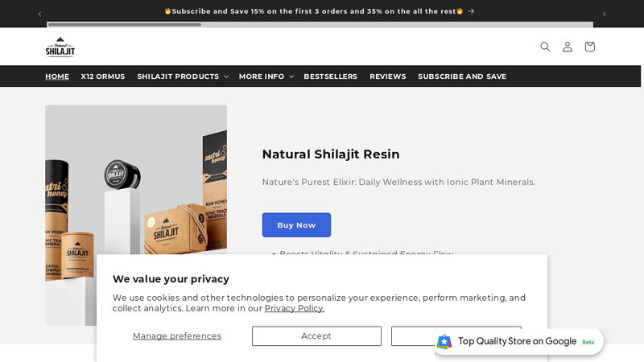Open the Privacy Policy link
This screenshot has width=644, height=362.
(295, 309)
